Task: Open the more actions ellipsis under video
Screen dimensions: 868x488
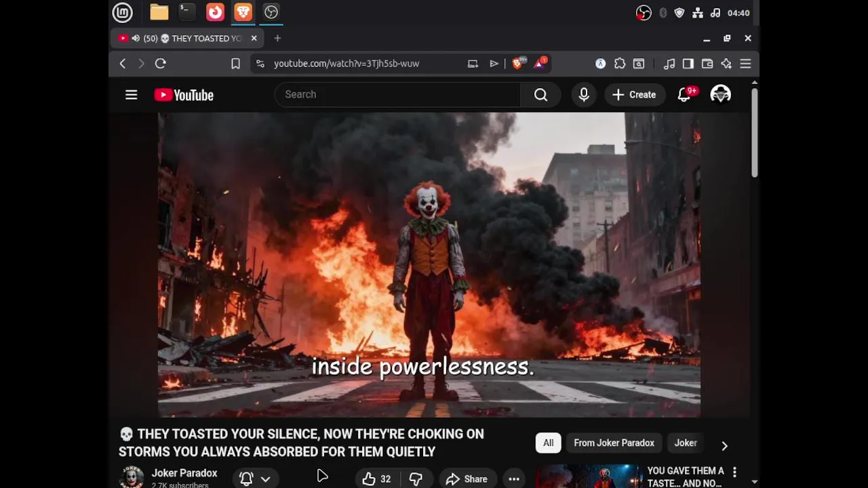Action: [514, 479]
